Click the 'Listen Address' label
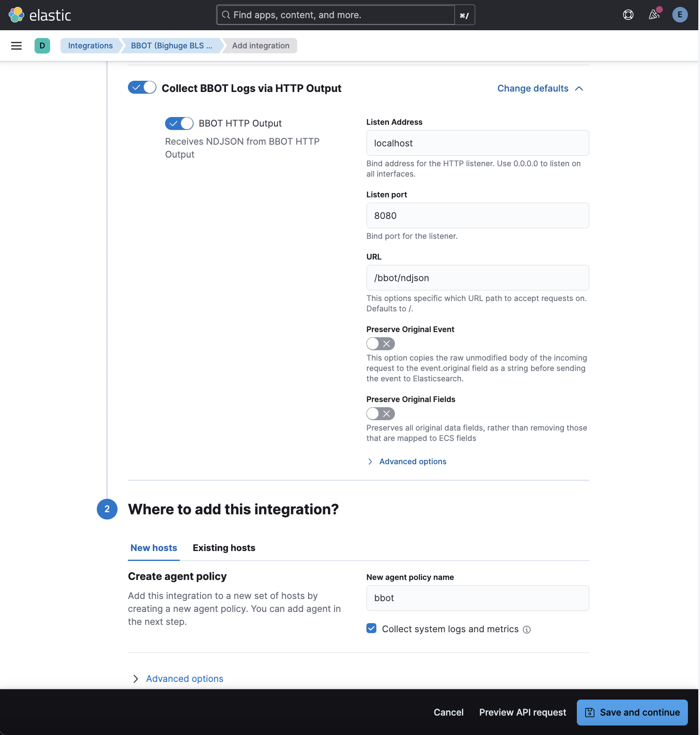The image size is (700, 735). pos(394,122)
